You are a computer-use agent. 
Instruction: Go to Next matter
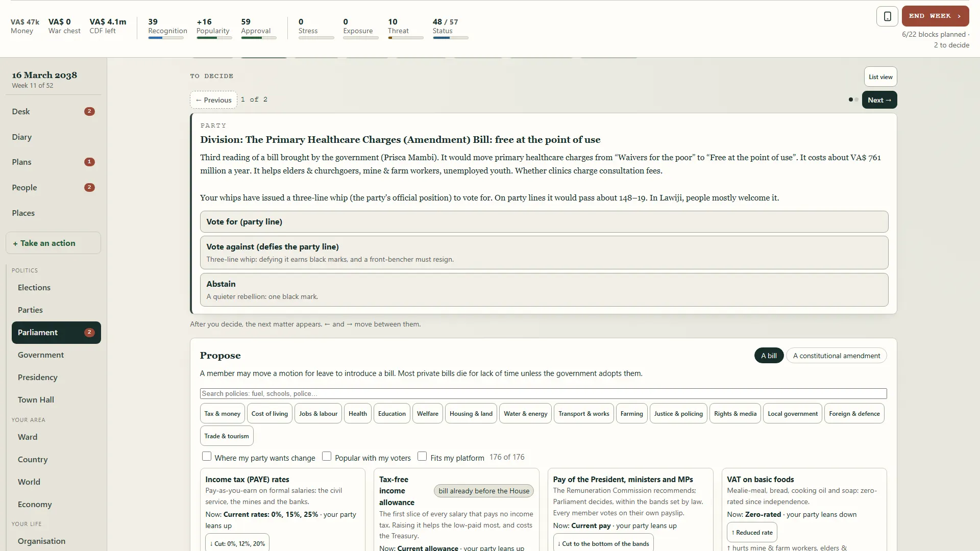(879, 100)
